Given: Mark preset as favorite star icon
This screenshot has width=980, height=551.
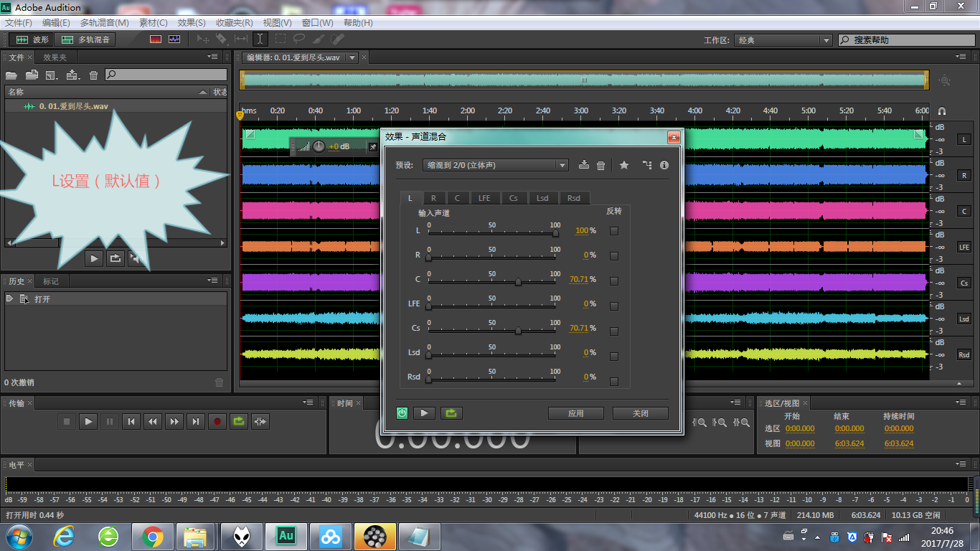Looking at the screenshot, I should 624,165.
